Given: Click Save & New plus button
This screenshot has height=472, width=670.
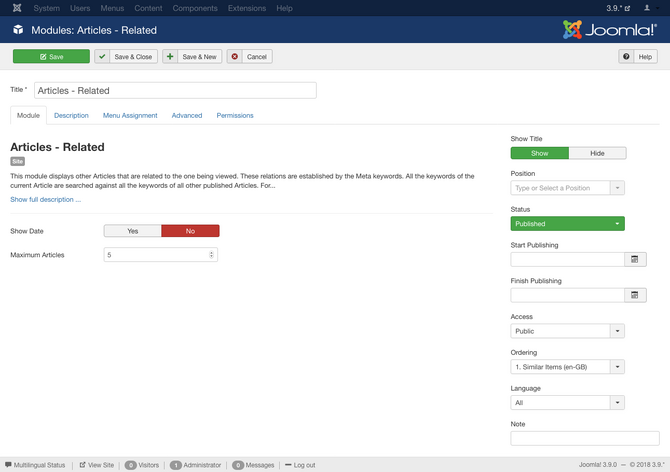Looking at the screenshot, I should 171,57.
